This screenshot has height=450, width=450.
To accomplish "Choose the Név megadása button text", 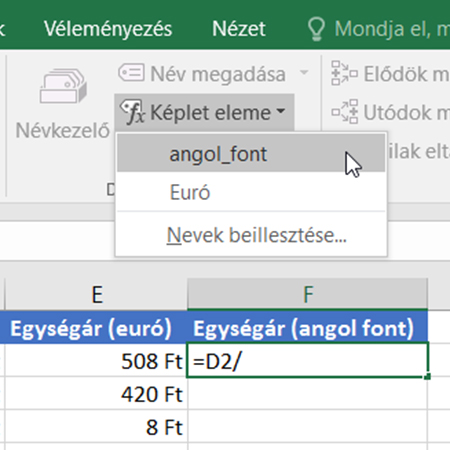I will [x=218, y=74].
